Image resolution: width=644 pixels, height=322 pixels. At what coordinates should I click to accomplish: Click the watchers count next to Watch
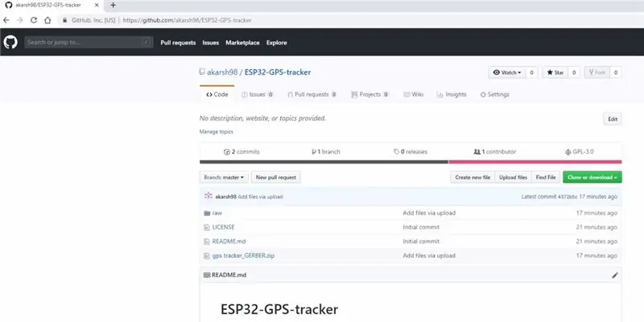(531, 72)
